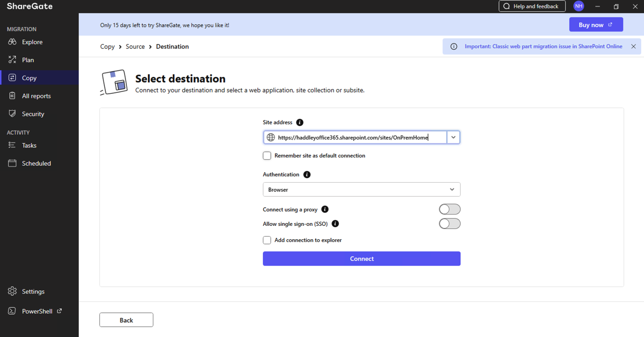Click the Help and feedback button
The image size is (644, 337).
click(x=532, y=6)
